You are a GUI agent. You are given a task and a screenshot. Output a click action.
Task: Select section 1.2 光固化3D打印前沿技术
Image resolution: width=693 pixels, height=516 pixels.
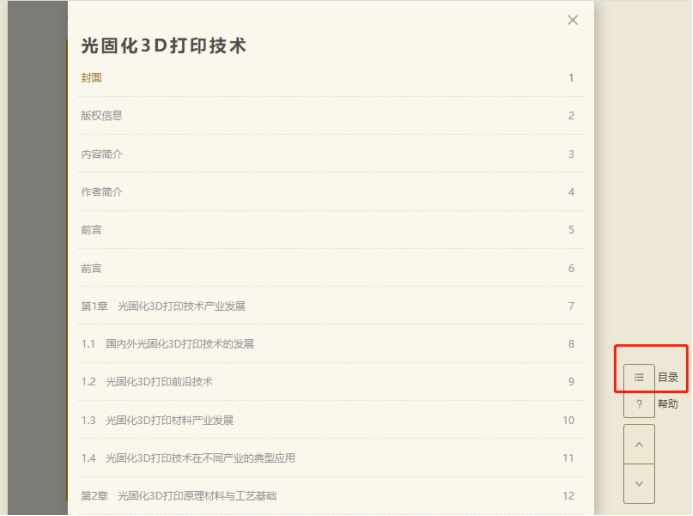click(147, 382)
